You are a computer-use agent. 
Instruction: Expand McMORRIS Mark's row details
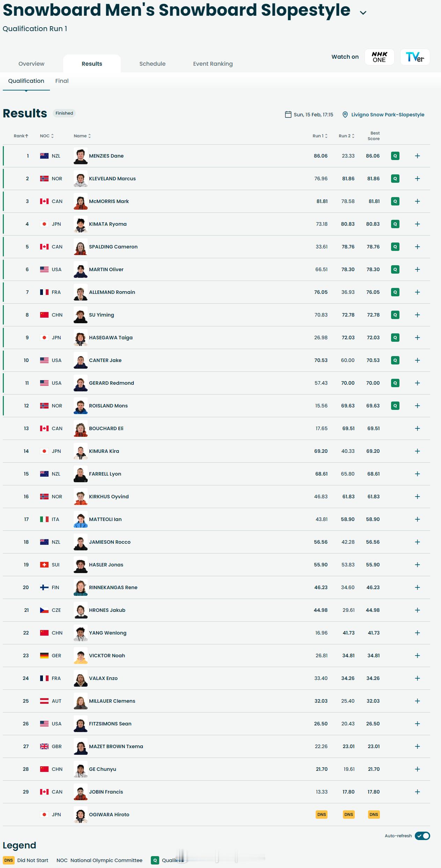[417, 201]
